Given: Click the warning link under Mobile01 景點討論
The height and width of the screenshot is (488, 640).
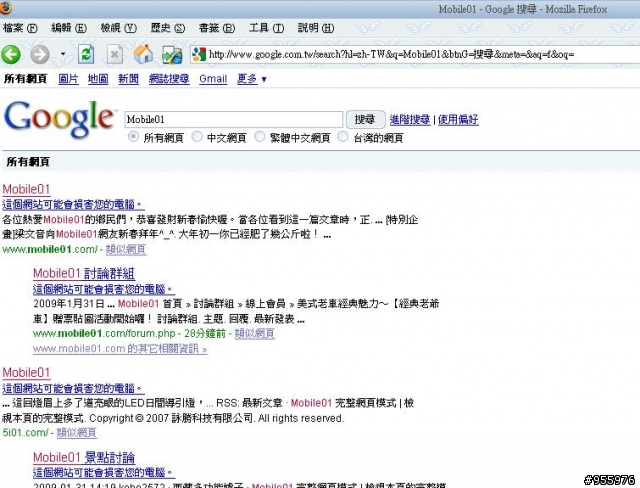Looking at the screenshot, I should click(104, 472).
